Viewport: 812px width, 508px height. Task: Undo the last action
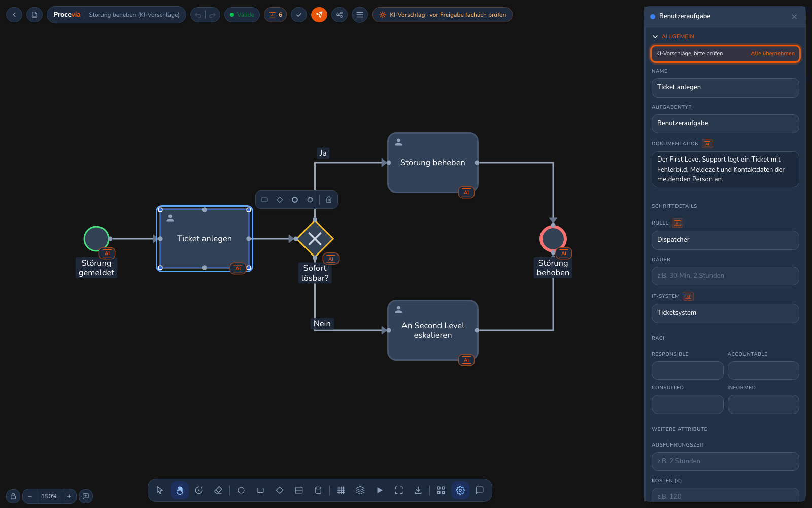(198, 15)
